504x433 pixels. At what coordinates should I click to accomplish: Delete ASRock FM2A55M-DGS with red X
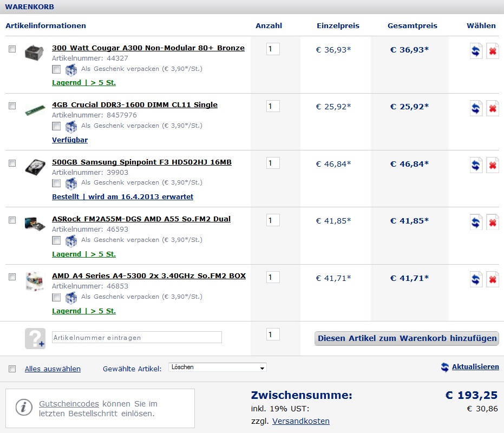(x=493, y=222)
